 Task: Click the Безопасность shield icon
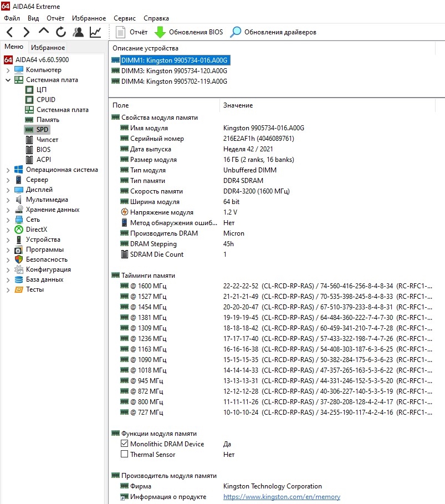(x=19, y=259)
